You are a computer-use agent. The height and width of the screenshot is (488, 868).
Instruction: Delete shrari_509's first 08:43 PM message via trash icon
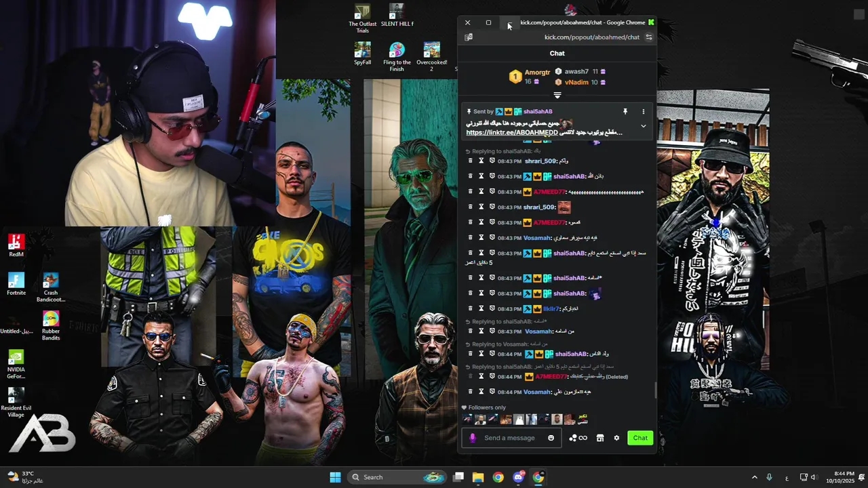coord(470,161)
